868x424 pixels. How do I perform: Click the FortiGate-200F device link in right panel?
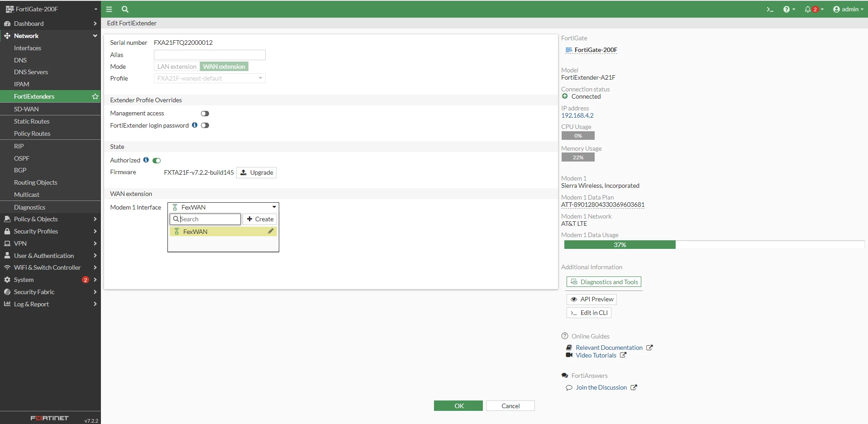pyautogui.click(x=591, y=50)
